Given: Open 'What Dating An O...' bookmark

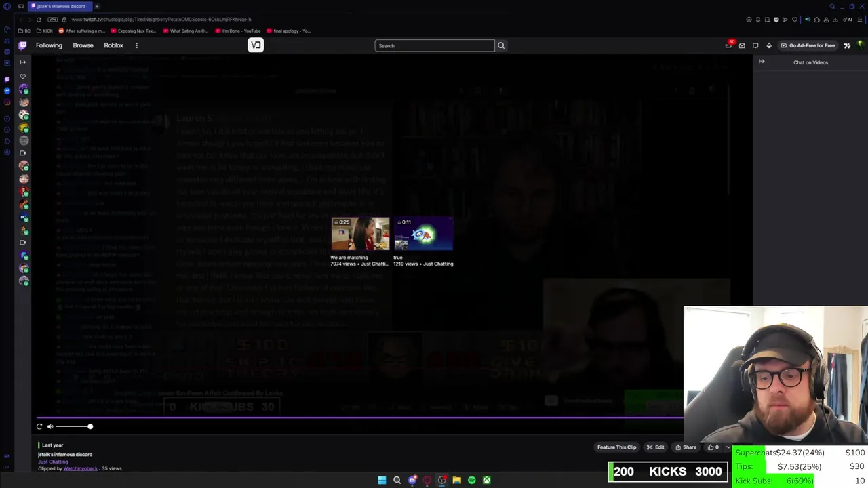Looking at the screenshot, I should pyautogui.click(x=185, y=30).
